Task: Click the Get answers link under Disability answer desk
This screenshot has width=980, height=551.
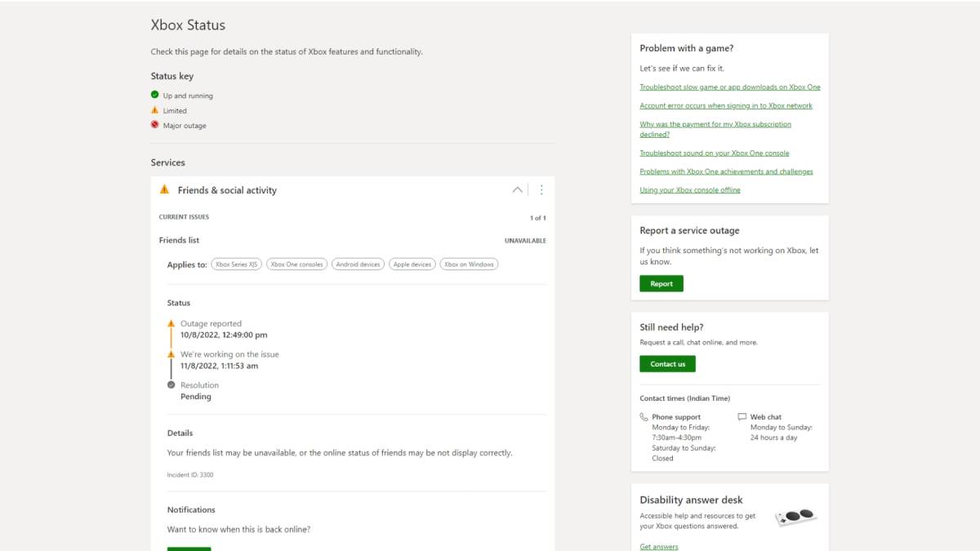Action: coord(658,546)
